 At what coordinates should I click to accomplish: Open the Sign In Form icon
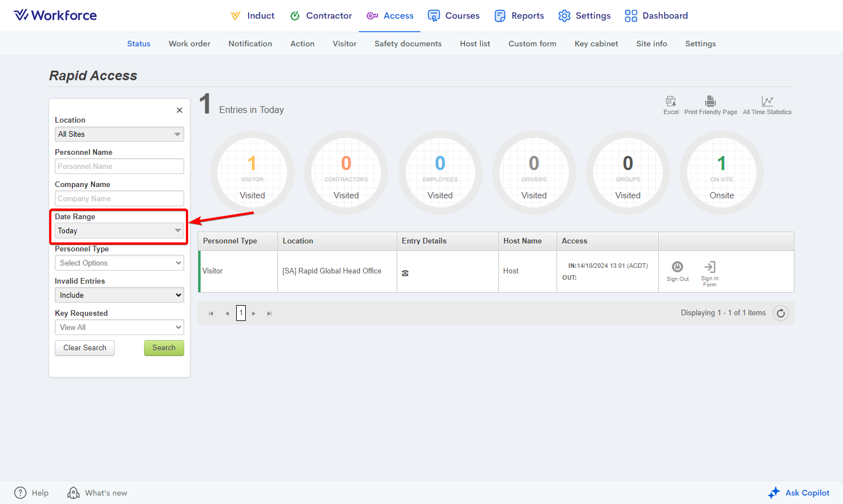point(710,267)
